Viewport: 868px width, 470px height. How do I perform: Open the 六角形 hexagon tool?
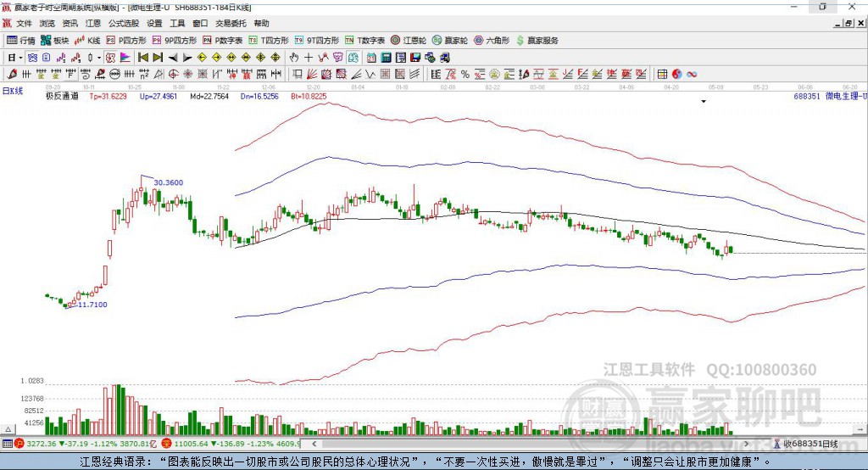[x=492, y=41]
